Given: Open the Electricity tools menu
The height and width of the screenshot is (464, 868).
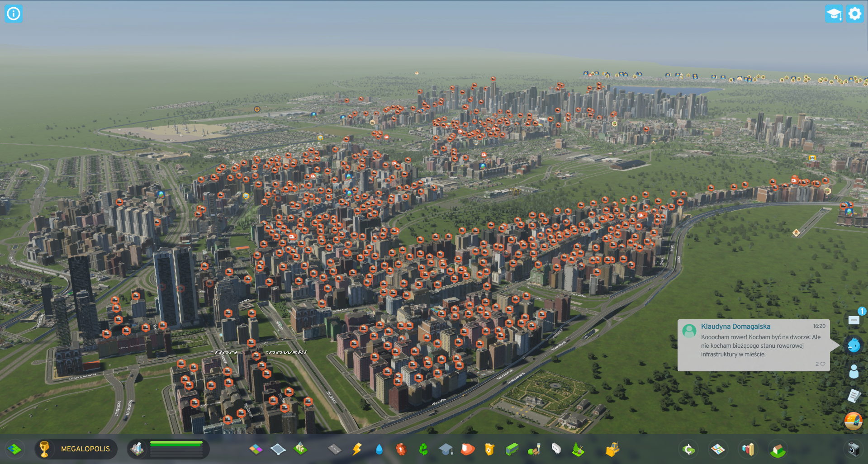Looking at the screenshot, I should pyautogui.click(x=357, y=449).
